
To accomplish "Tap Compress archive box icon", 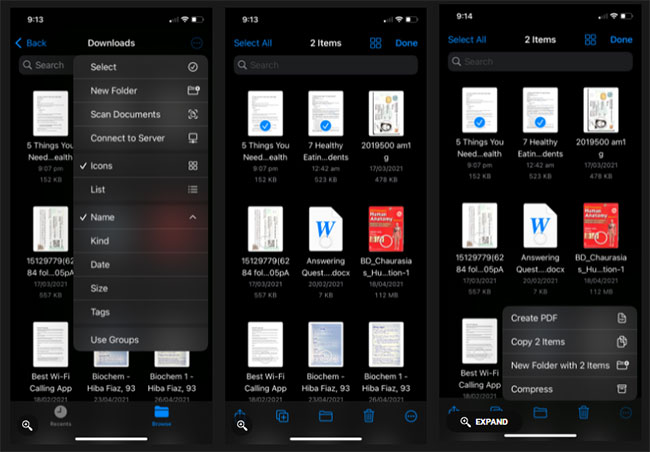I will (622, 389).
